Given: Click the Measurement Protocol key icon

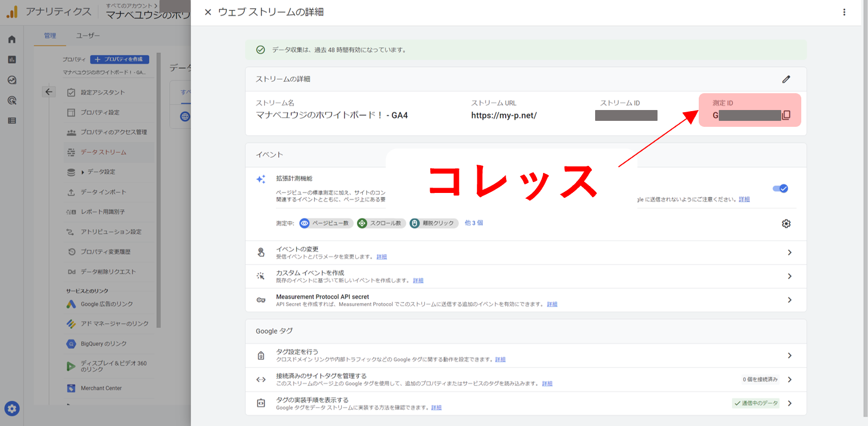Looking at the screenshot, I should click(261, 300).
